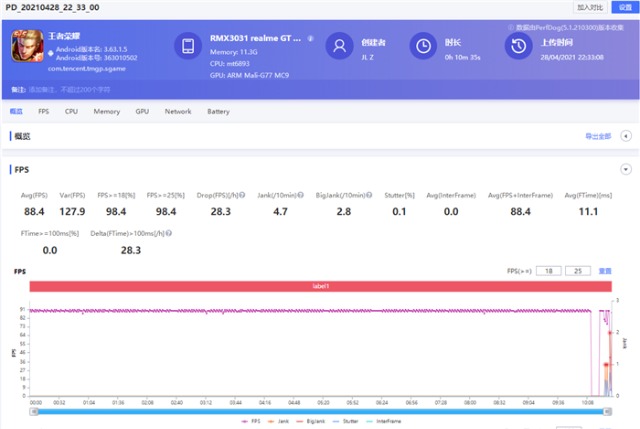This screenshot has height=429, width=640.
Task: Switch to the GPU tab
Action: coord(142,111)
